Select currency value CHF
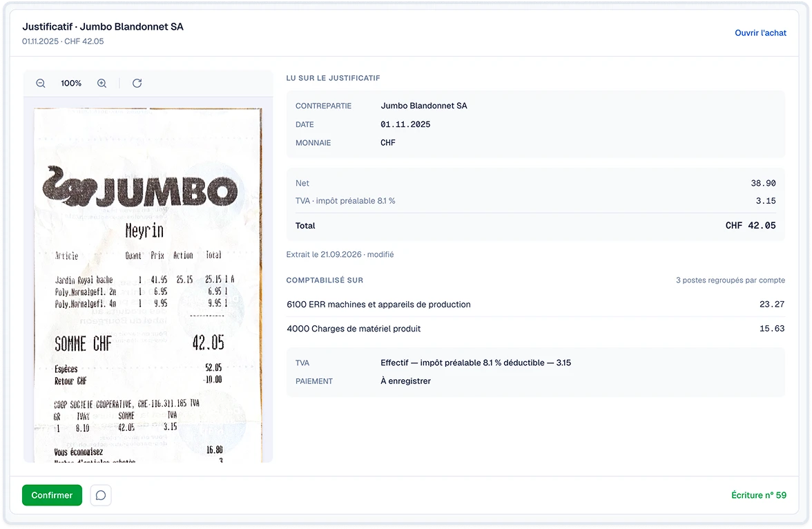812x529 pixels. coord(388,142)
